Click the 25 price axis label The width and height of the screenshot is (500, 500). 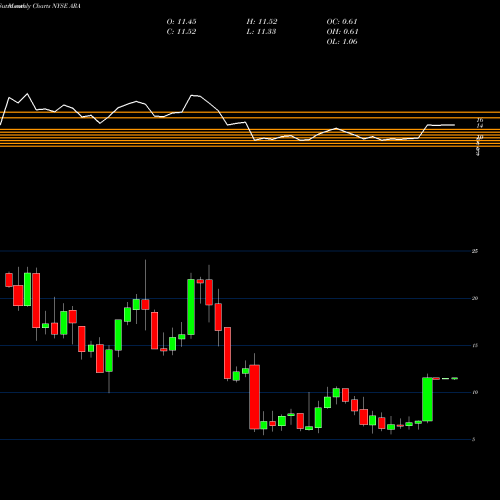pos(475,251)
